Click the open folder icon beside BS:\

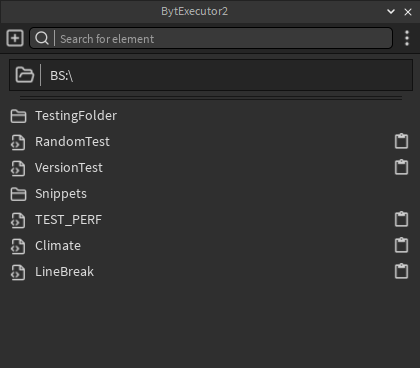point(25,75)
